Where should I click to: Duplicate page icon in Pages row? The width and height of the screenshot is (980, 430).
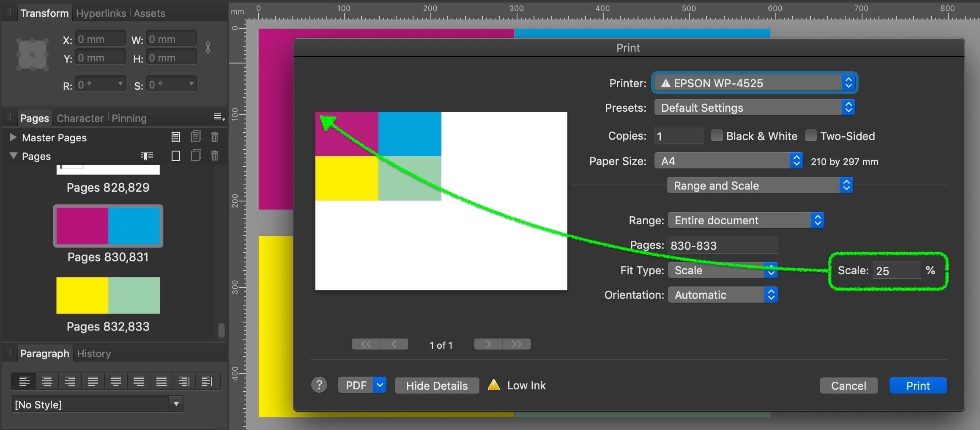coord(196,156)
